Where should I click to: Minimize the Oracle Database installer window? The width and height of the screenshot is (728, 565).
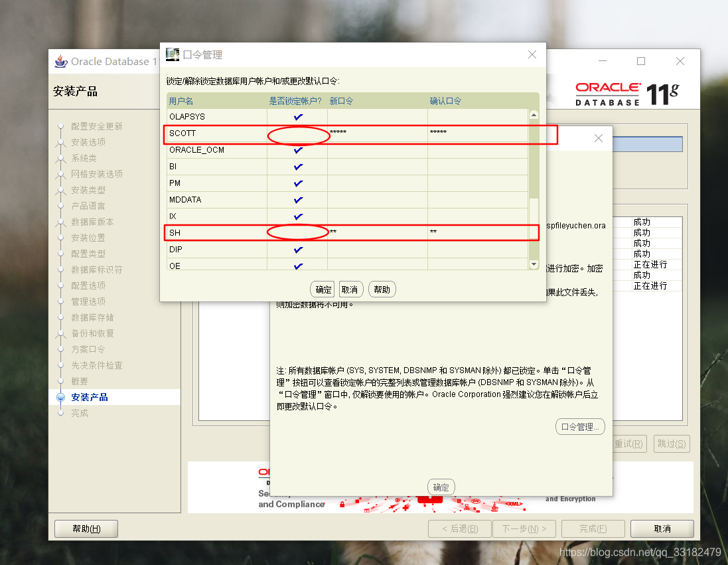point(603,61)
